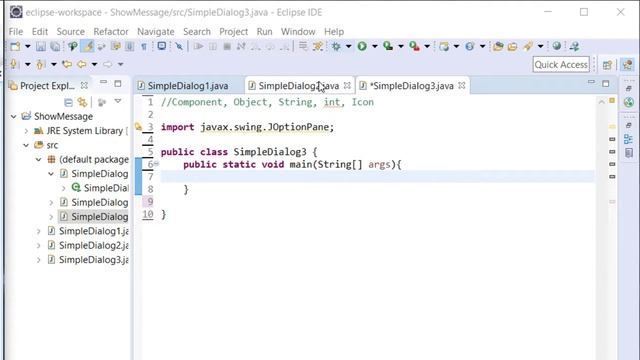This screenshot has width=640, height=360.
Task: Click the Terminate square icon
Action: click(x=227, y=46)
